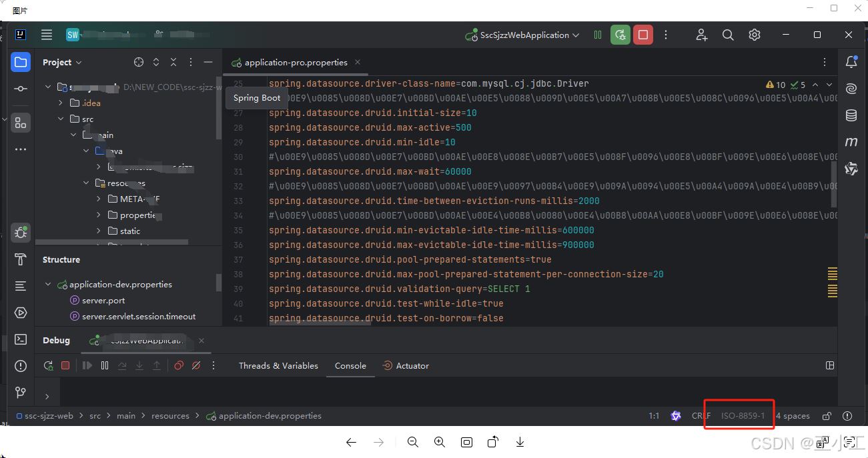Switch to the Console tab
Image resolution: width=868 pixels, height=458 pixels.
(x=350, y=365)
